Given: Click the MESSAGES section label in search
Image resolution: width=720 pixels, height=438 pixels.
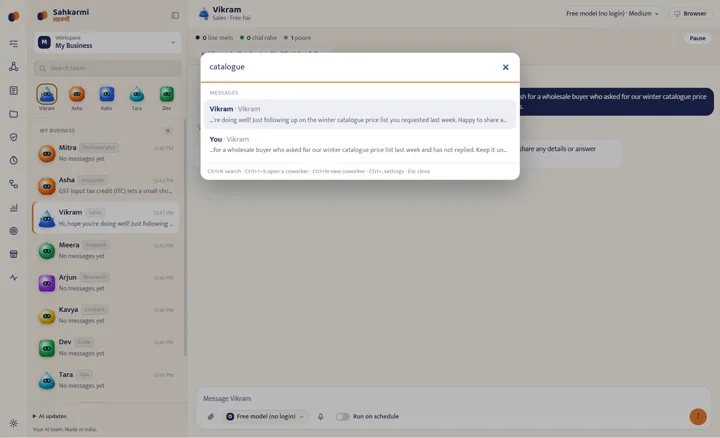Looking at the screenshot, I should tap(224, 93).
